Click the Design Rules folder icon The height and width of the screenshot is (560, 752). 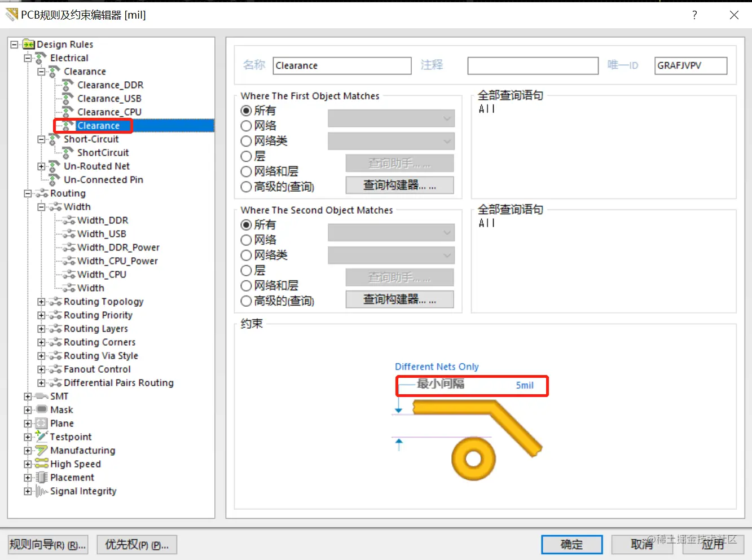pyautogui.click(x=29, y=44)
